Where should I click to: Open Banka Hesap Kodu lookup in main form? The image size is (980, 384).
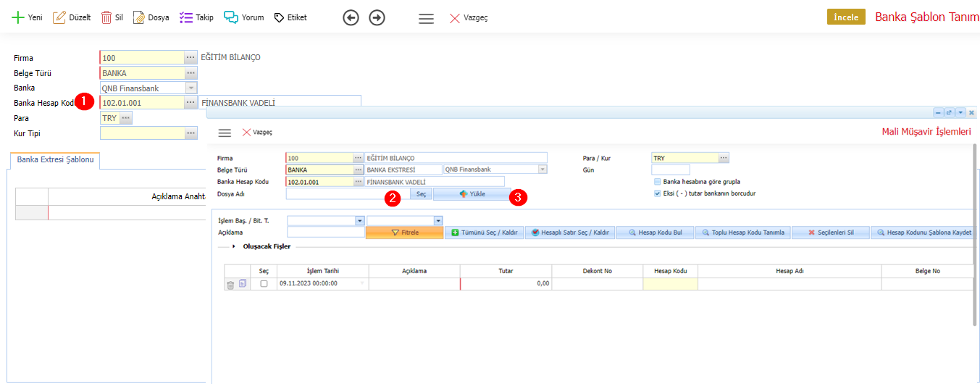click(x=190, y=103)
